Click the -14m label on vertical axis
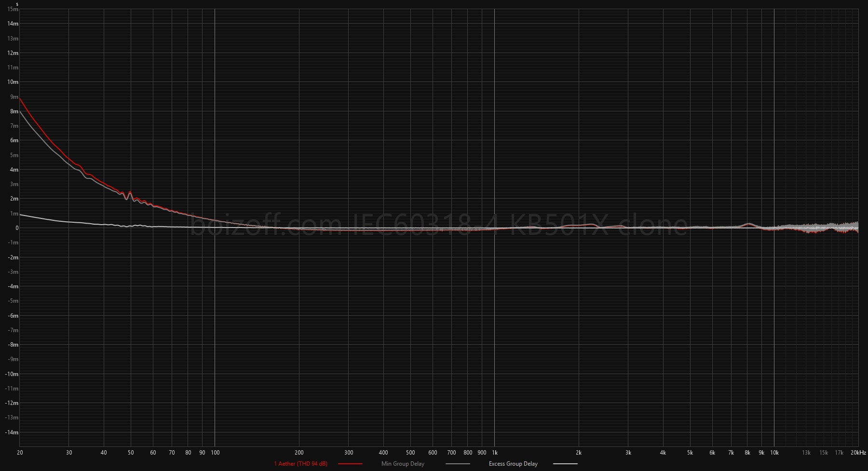The width and height of the screenshot is (868, 471). click(12, 432)
